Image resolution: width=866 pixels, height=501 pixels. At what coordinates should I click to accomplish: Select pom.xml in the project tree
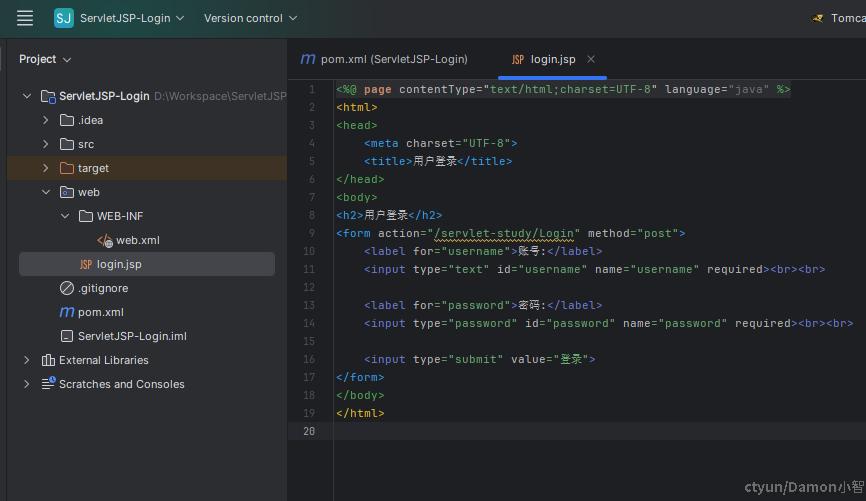point(101,312)
